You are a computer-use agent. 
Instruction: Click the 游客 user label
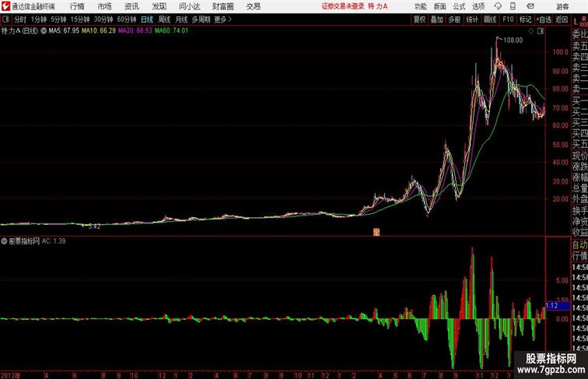coord(562,6)
